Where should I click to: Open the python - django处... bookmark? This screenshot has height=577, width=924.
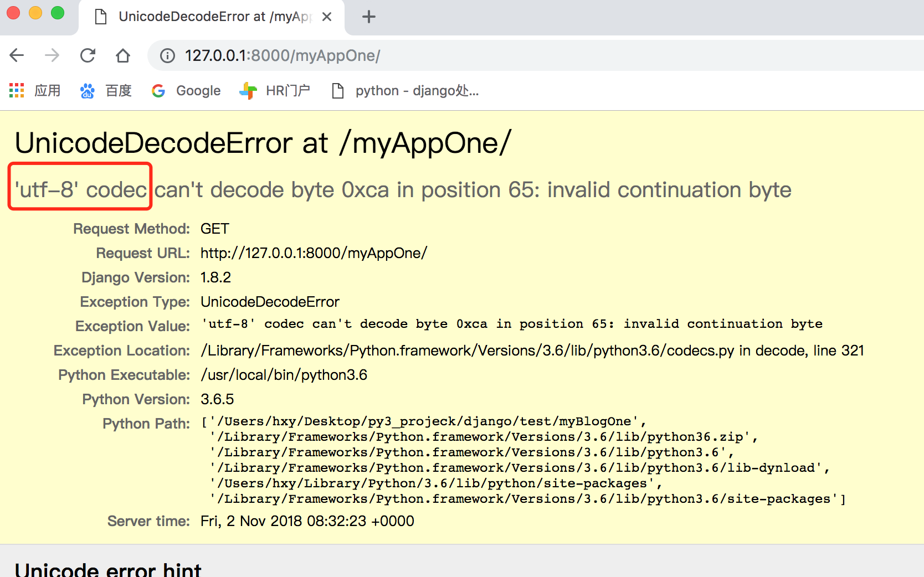click(405, 90)
